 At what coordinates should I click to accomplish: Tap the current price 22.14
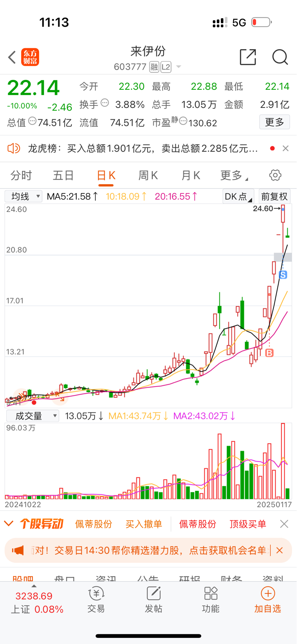(x=33, y=88)
